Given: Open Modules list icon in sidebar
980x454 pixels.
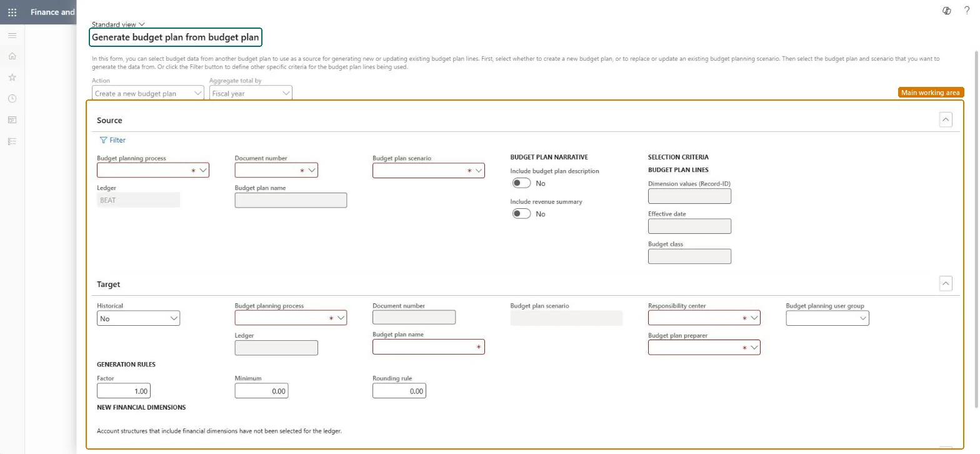Looking at the screenshot, I should 12,141.
